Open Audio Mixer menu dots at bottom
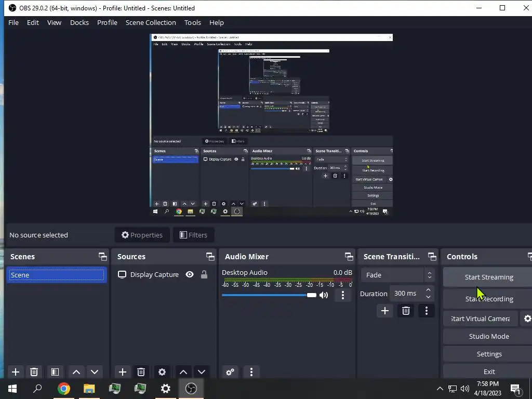 [251, 372]
